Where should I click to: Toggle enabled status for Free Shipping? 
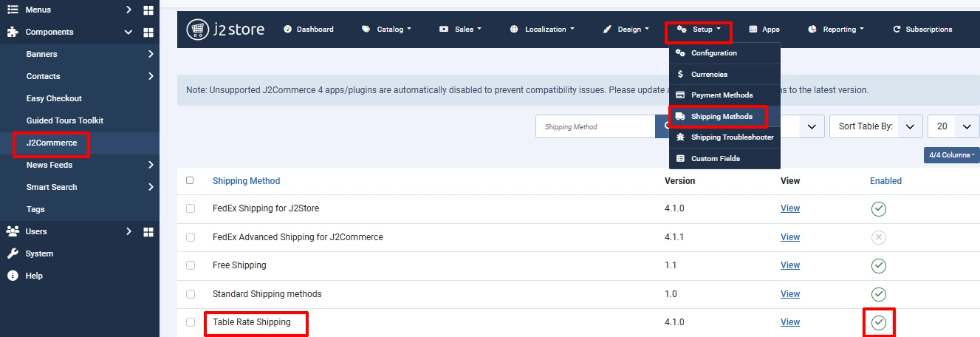click(x=878, y=265)
